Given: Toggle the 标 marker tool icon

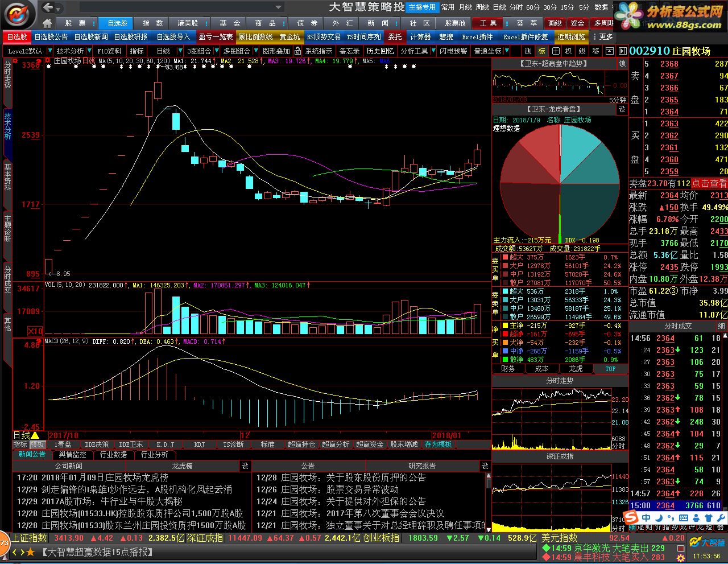Looking at the screenshot, I should [541, 51].
